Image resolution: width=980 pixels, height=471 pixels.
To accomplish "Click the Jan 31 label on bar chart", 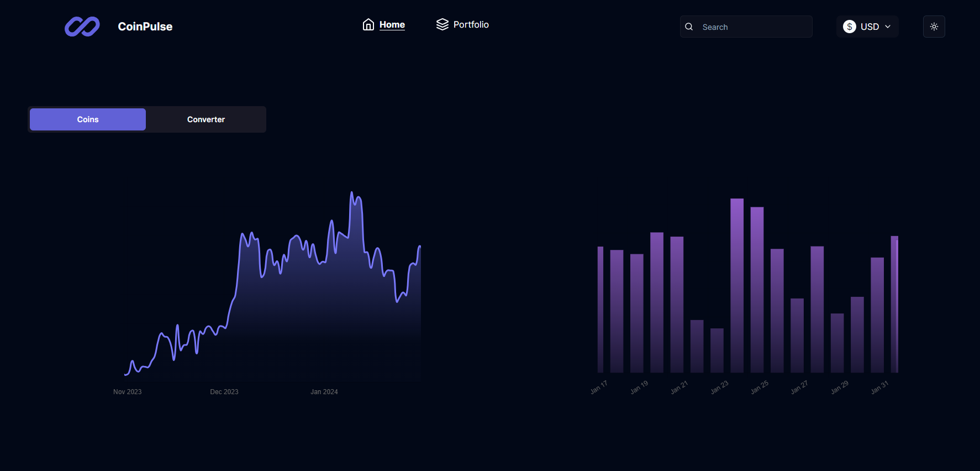I will tap(879, 388).
